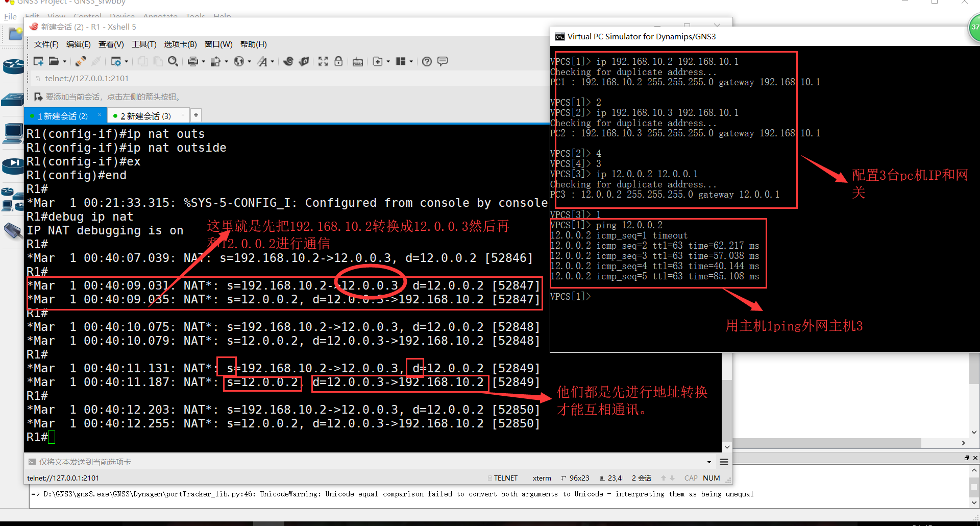Open the 窗口(W) menu in Xshell

coord(218,44)
